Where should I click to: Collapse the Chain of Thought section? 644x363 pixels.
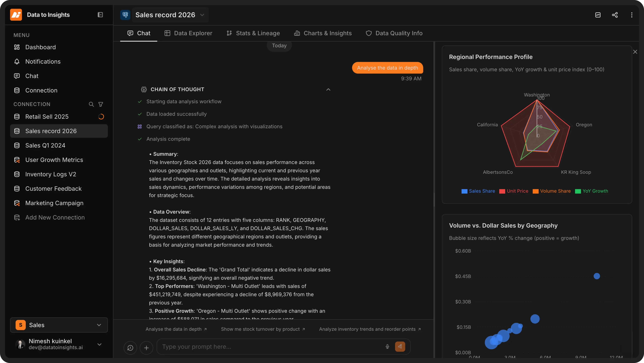click(328, 90)
